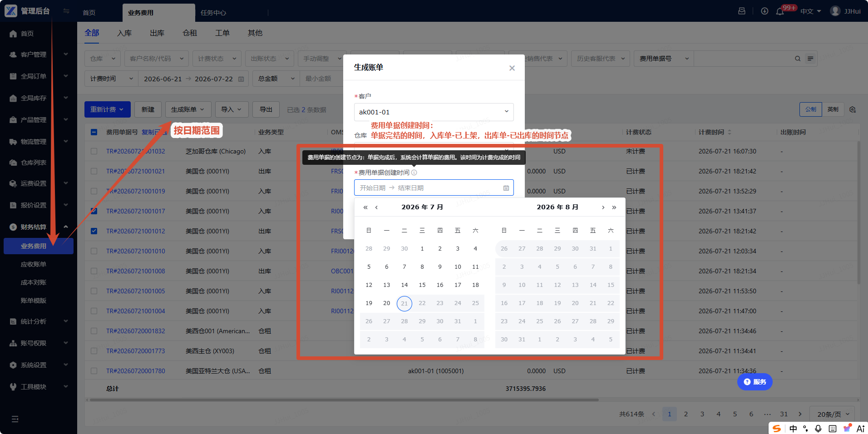Uncheck the row TR#20260721001012 checkbox
This screenshot has width=868, height=434.
[x=94, y=231]
